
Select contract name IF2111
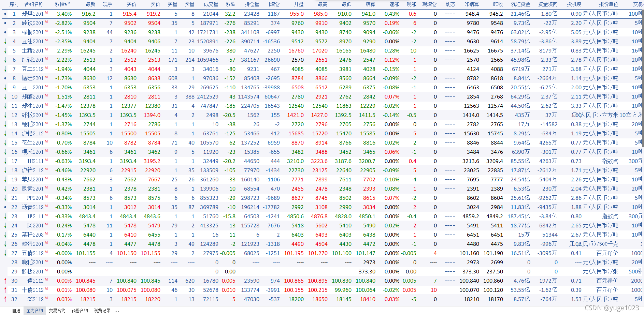[35, 216]
